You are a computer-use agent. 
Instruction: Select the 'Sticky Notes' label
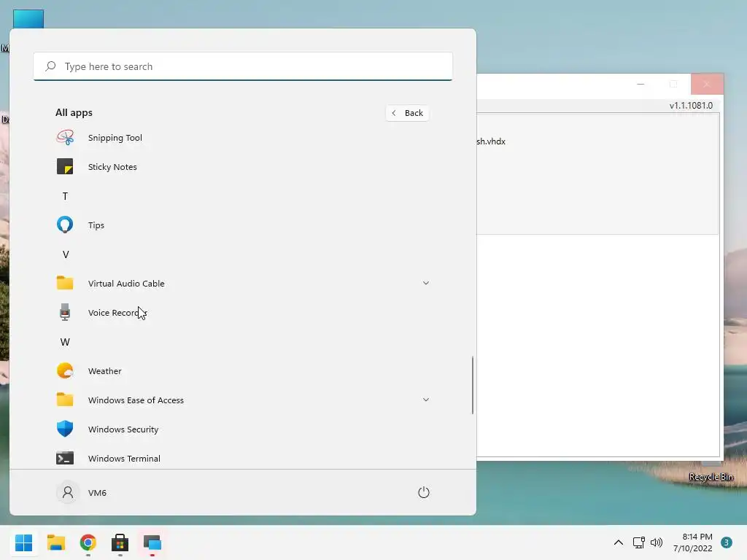[112, 167]
